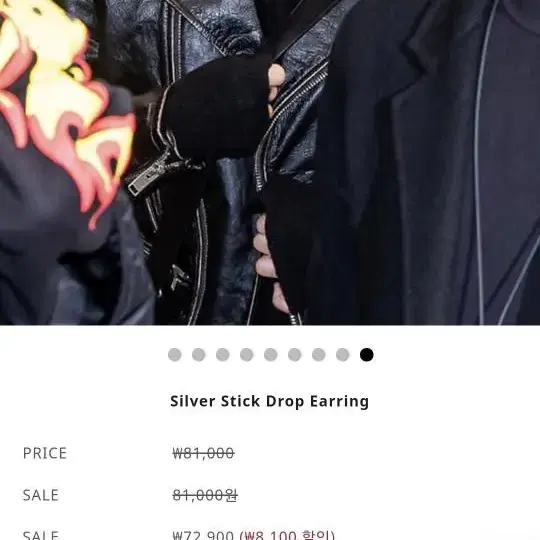Click the PRICE label
Image resolution: width=540 pixels, height=540 pixels.
point(45,453)
